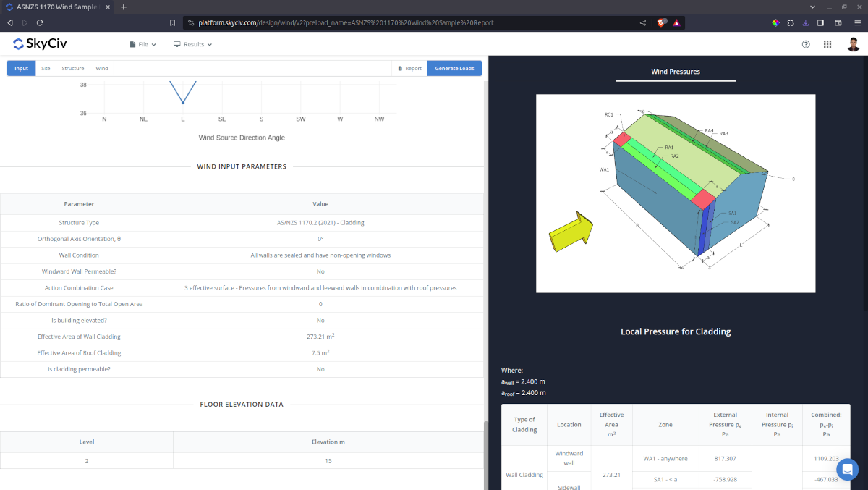Click the wind pressure building diagram
The width and height of the screenshot is (868, 490).
[675, 193]
